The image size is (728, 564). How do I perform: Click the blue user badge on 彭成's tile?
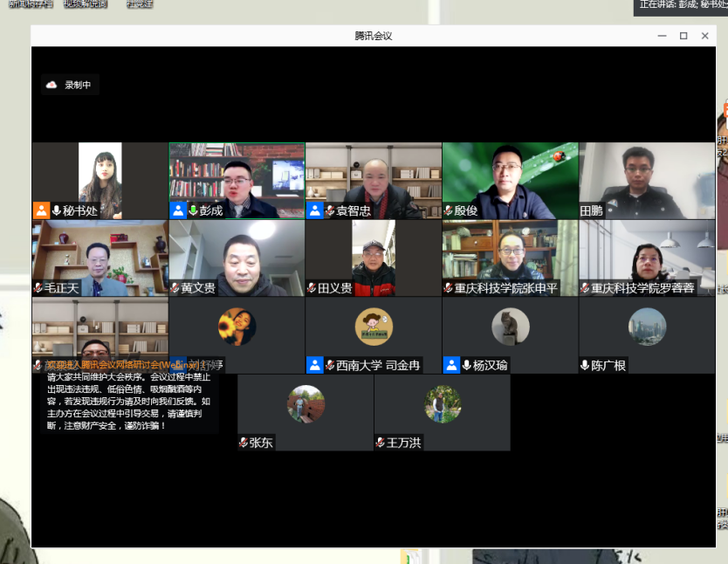(178, 210)
